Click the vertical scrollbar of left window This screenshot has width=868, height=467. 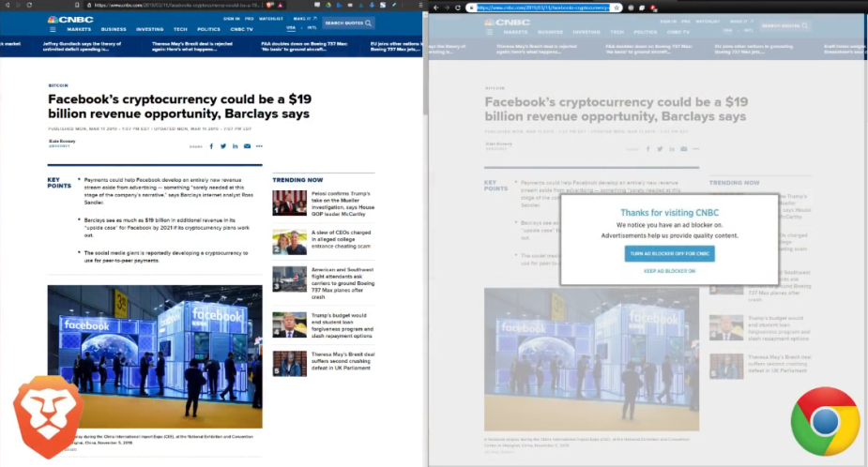tap(425, 238)
